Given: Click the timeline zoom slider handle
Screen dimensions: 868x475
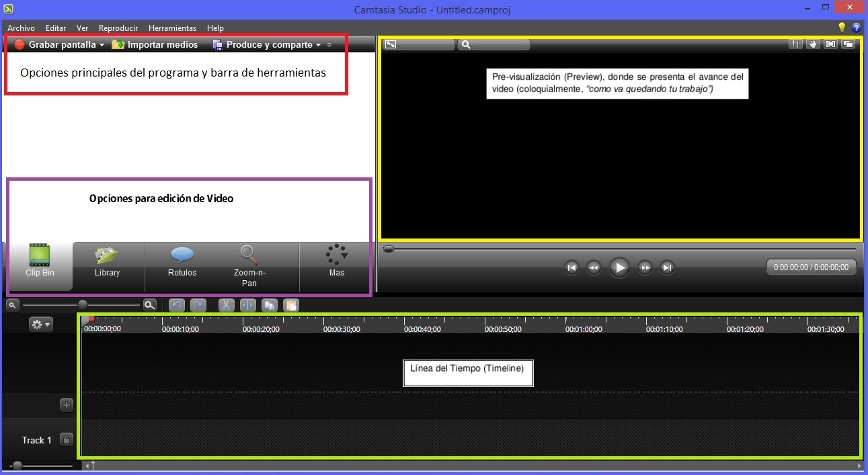Looking at the screenshot, I should point(83,305).
